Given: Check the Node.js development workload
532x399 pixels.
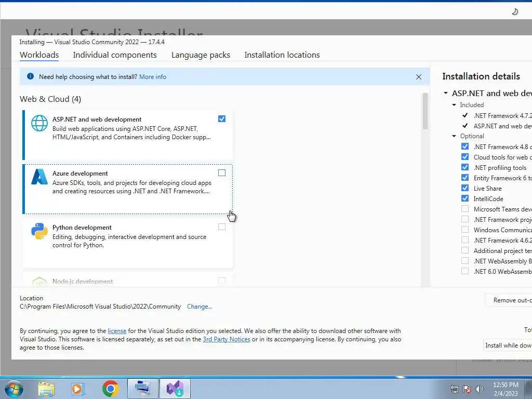Looking at the screenshot, I should click(x=221, y=281).
